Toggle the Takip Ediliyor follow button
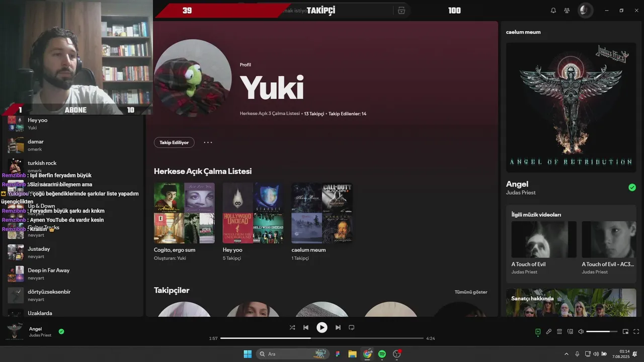The width and height of the screenshot is (644, 362). point(174,142)
